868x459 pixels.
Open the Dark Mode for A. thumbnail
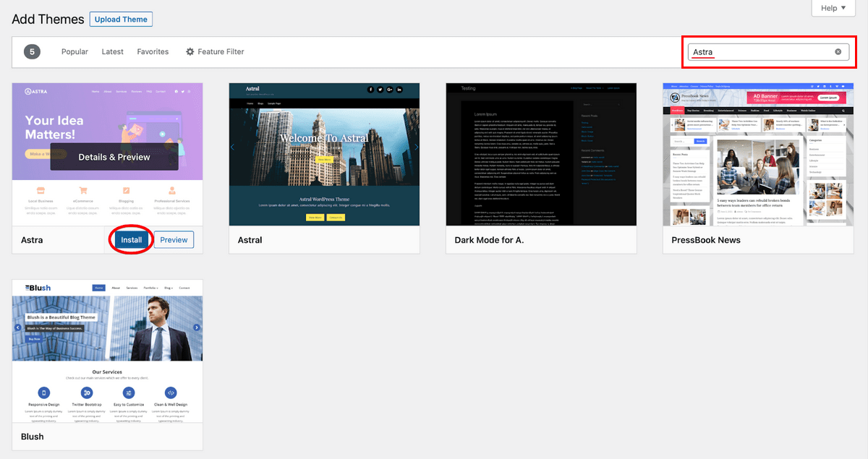point(541,154)
